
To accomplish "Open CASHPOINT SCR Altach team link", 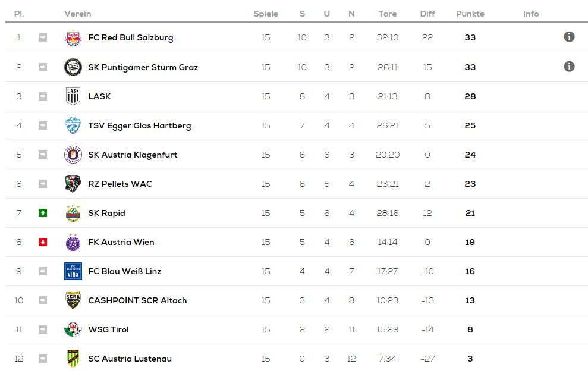I will 137,300.
